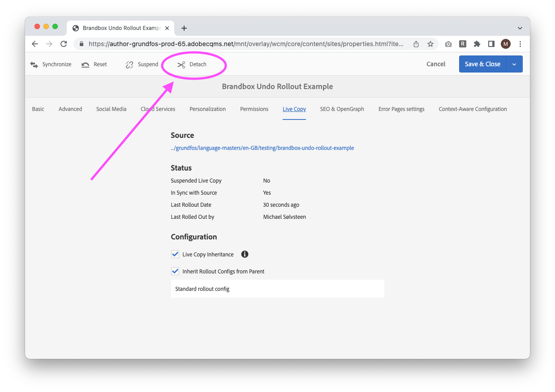Click the Cancel button

click(x=436, y=64)
